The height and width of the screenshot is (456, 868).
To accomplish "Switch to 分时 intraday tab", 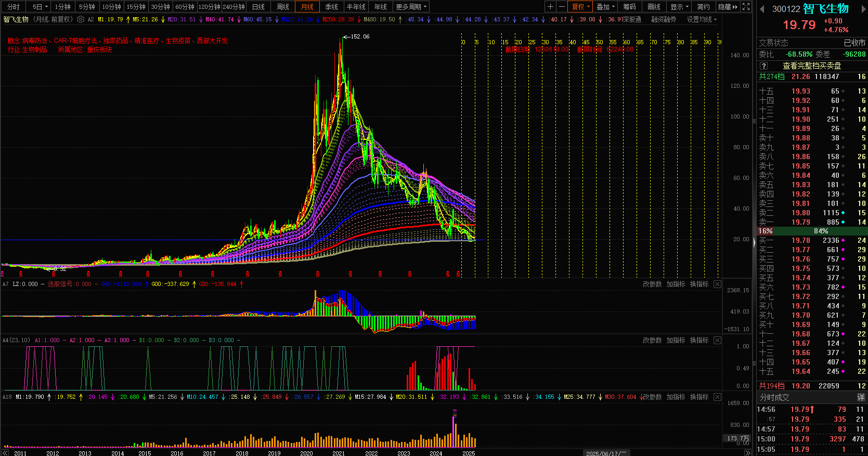I will coord(13,7).
